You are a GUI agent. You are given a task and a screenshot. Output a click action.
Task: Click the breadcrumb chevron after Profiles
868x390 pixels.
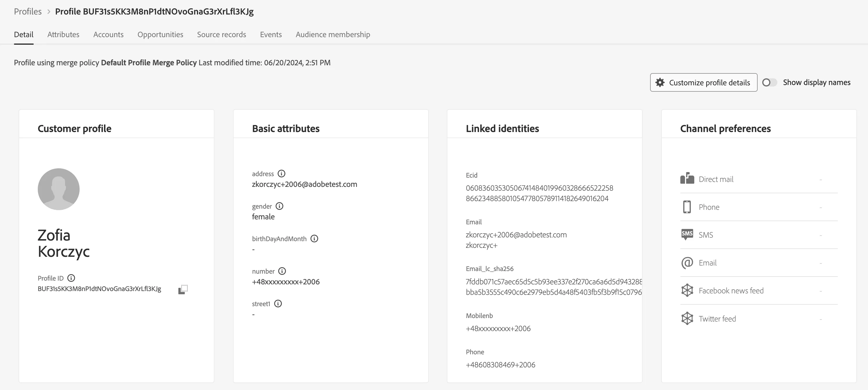(49, 12)
